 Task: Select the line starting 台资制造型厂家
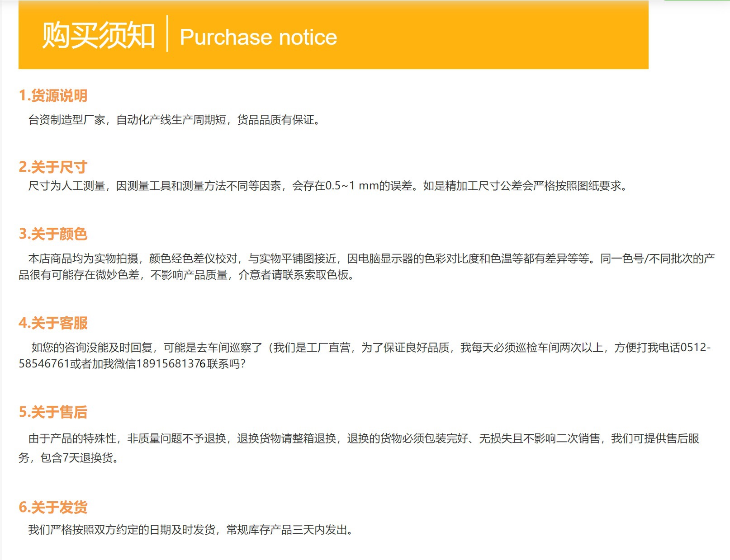(174, 120)
